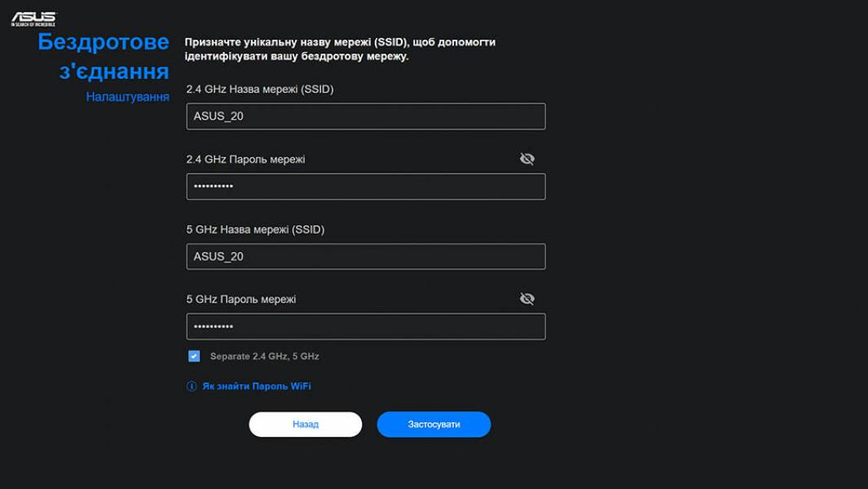Click the Бездротове з'єднання heading

104,57
